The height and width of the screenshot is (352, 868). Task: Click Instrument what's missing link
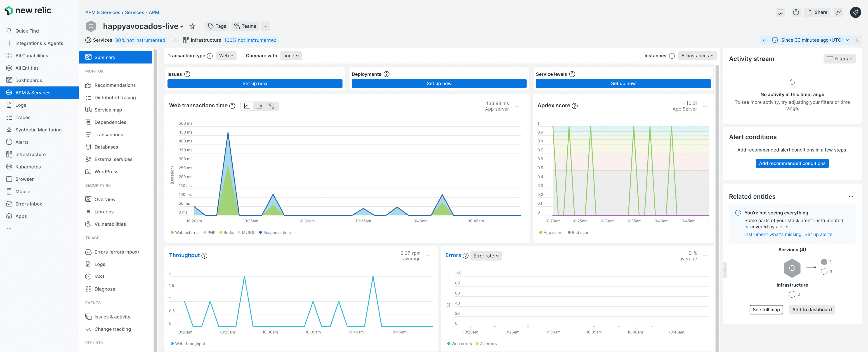[773, 234]
